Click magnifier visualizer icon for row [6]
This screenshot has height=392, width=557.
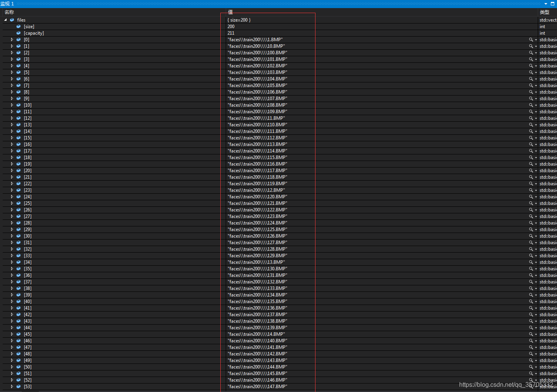tap(531, 79)
